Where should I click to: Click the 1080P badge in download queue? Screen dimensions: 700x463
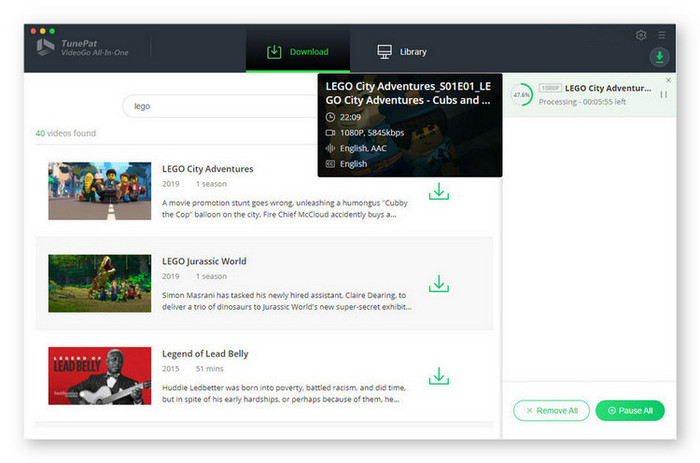[550, 88]
